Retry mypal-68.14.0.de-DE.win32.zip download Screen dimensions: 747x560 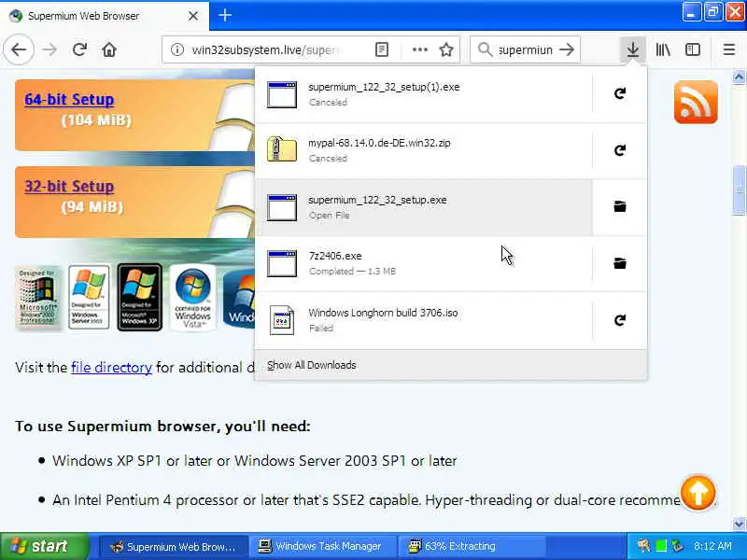(620, 150)
